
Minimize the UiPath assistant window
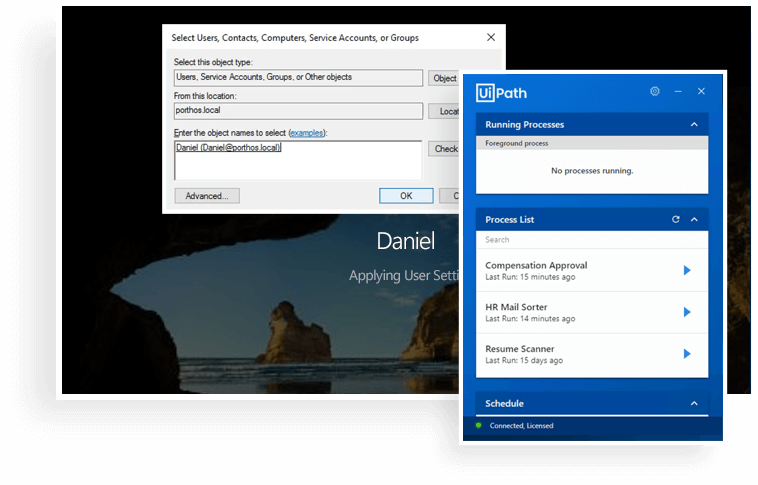678,91
